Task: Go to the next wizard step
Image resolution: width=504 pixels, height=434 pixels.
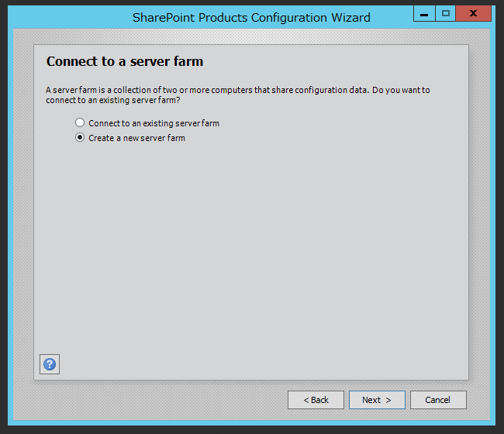Action: [377, 400]
